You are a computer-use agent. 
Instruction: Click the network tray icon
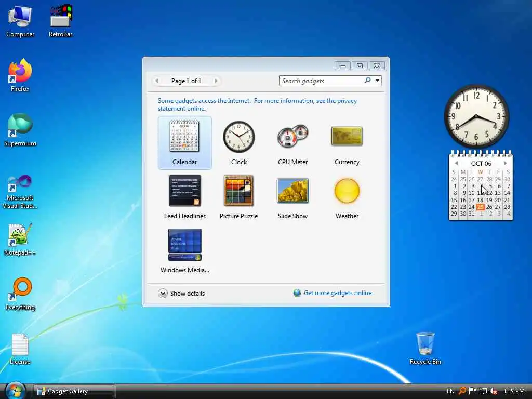[483, 391]
